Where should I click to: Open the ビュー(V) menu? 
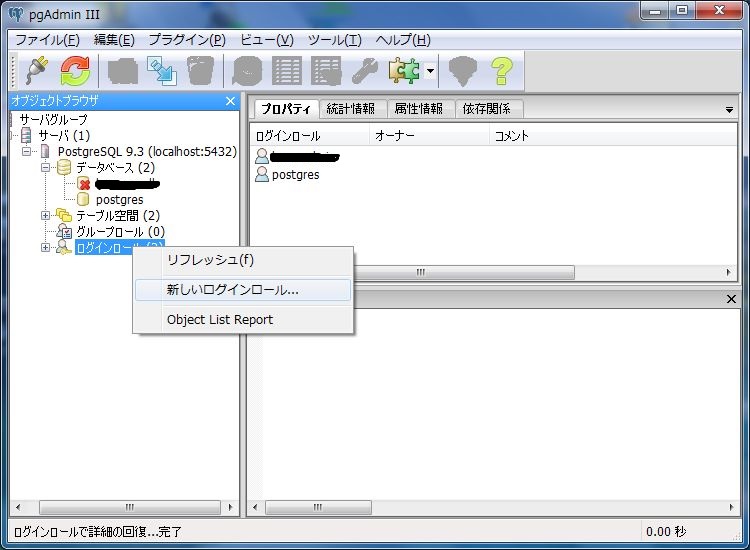tap(266, 40)
